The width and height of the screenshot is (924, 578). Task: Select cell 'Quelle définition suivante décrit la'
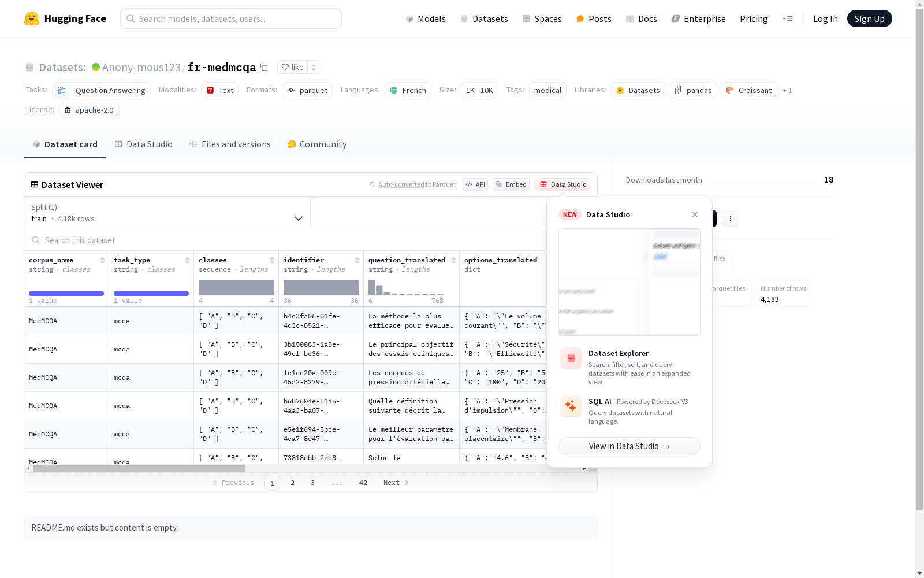[411, 406]
